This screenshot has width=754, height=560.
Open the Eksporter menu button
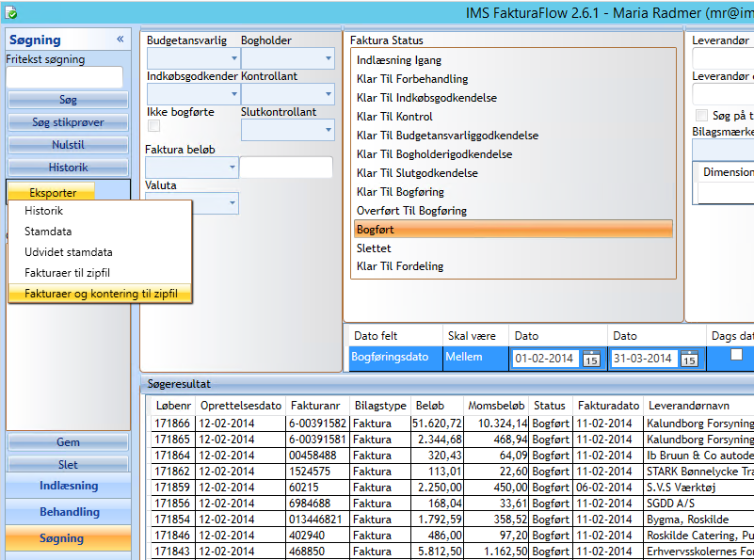(x=52, y=192)
